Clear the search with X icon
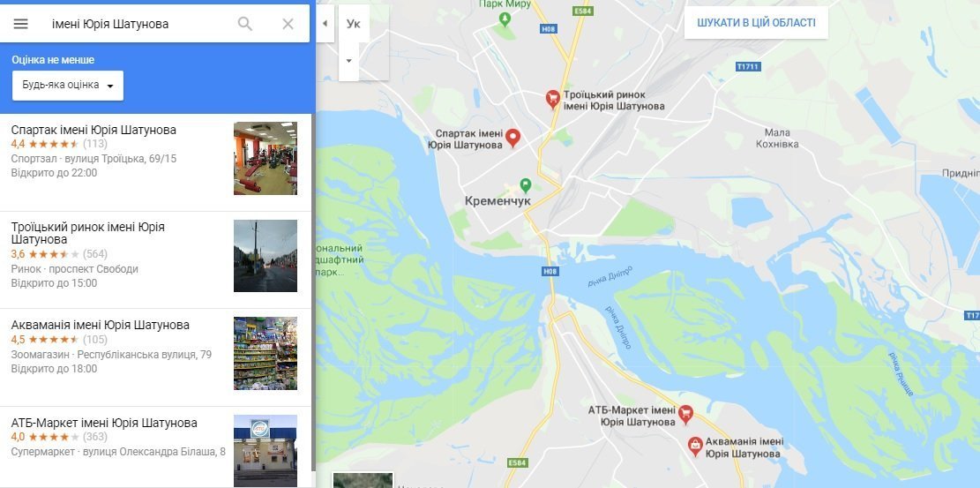Viewport: 980px width, 488px height. [x=288, y=24]
